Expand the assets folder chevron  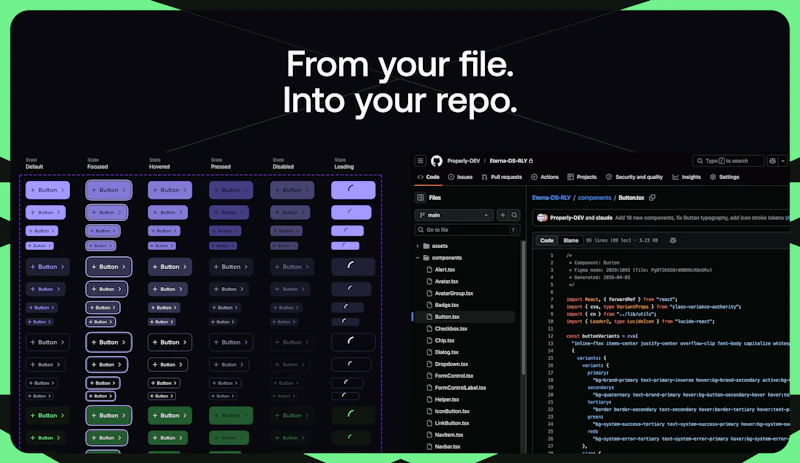point(417,246)
